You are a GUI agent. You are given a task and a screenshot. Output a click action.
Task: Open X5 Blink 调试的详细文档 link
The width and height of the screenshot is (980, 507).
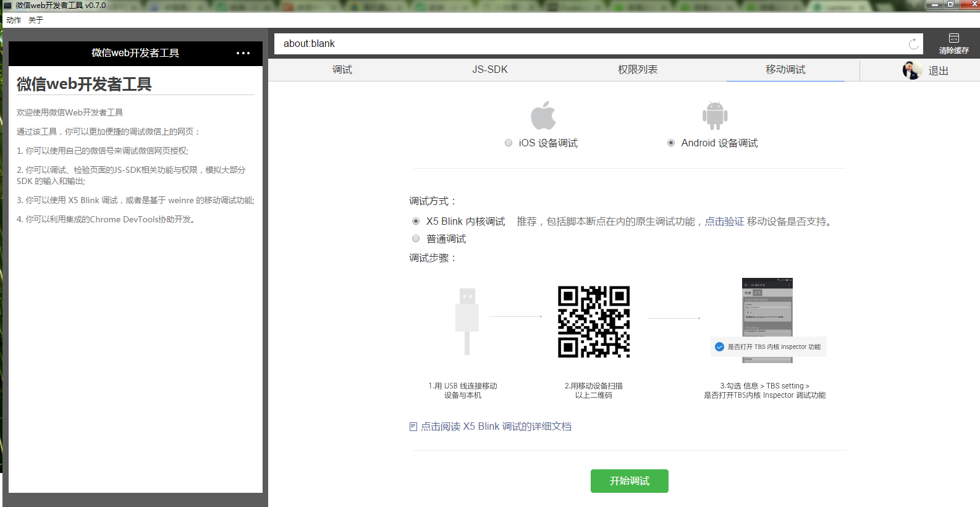pos(496,427)
